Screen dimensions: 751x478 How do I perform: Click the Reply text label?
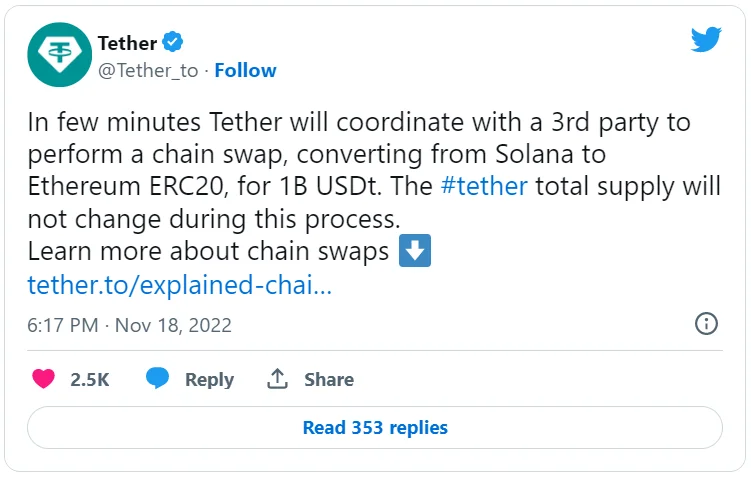209,379
